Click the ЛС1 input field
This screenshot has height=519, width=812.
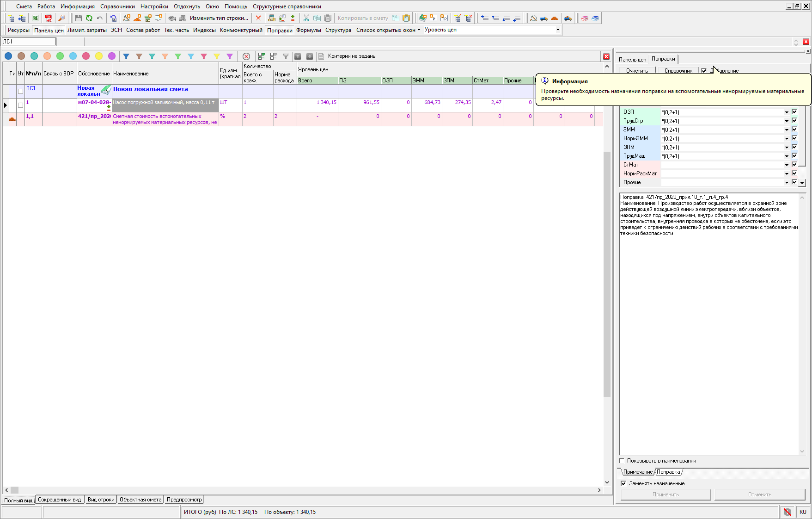pyautogui.click(x=29, y=42)
